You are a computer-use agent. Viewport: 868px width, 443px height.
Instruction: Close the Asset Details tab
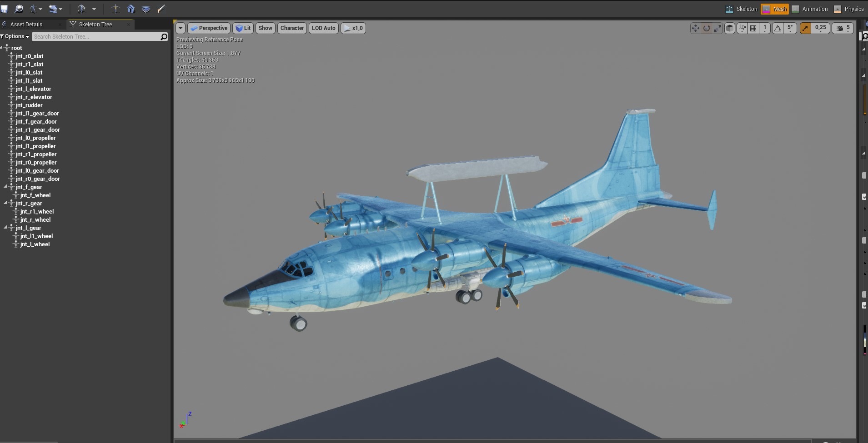tap(60, 25)
